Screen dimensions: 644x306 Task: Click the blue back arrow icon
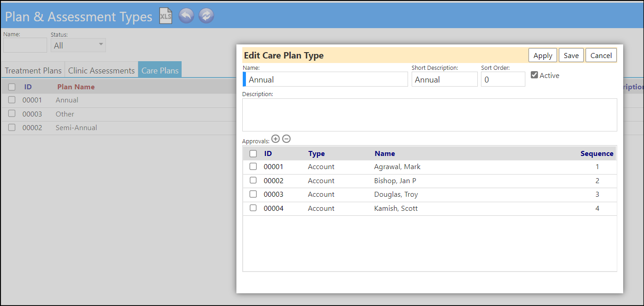coord(187,16)
